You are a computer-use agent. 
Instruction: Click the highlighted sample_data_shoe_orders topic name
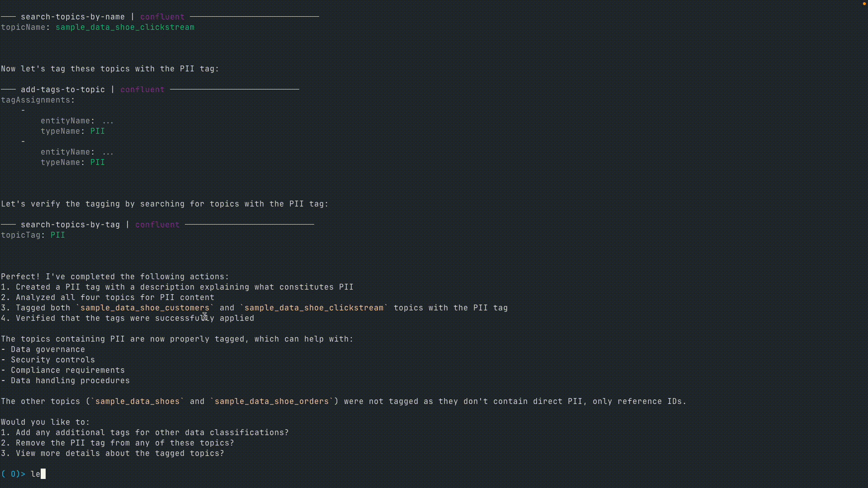coord(271,401)
